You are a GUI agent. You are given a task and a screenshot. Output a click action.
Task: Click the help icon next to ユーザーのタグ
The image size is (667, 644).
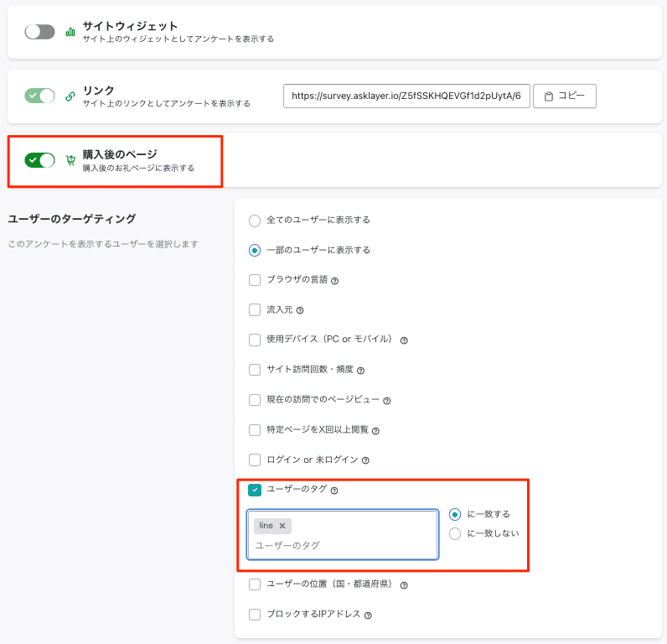(x=334, y=491)
